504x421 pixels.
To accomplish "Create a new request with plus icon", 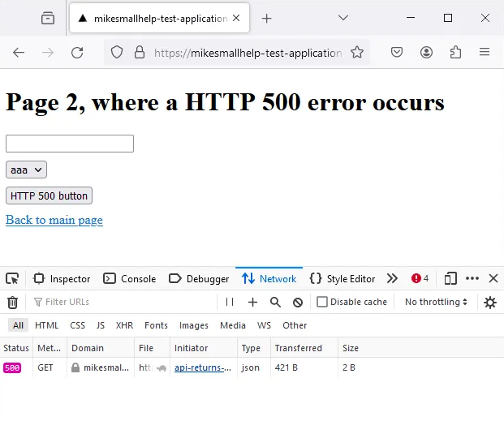I will (252, 302).
